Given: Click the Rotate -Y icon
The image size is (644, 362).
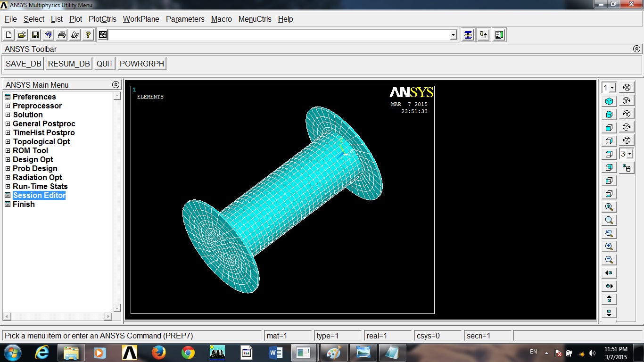Looking at the screenshot, I should coord(627,114).
